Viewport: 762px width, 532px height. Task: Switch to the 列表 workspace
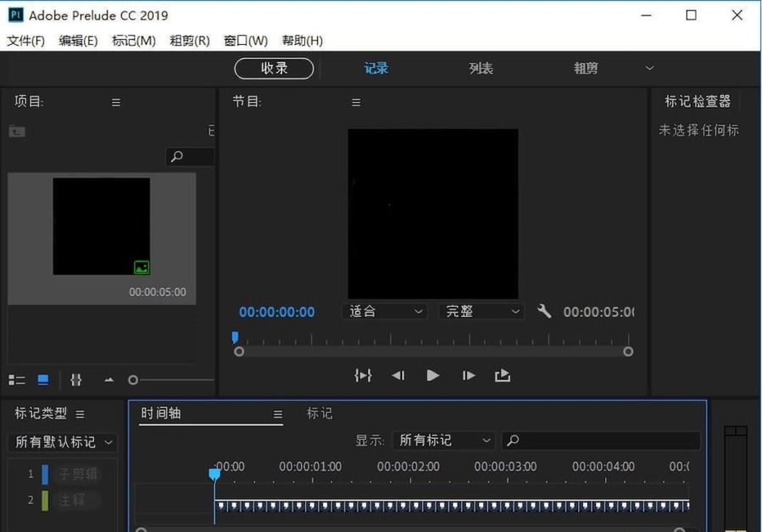click(481, 69)
